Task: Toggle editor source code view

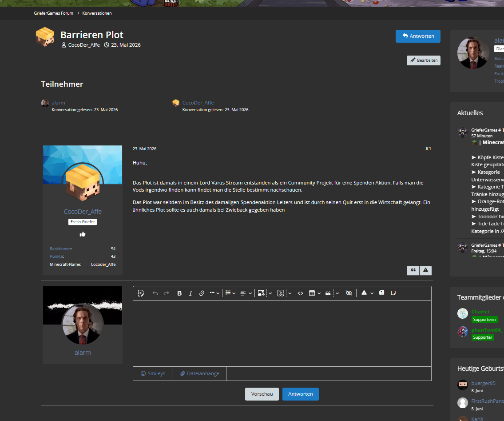Action: (x=141, y=293)
